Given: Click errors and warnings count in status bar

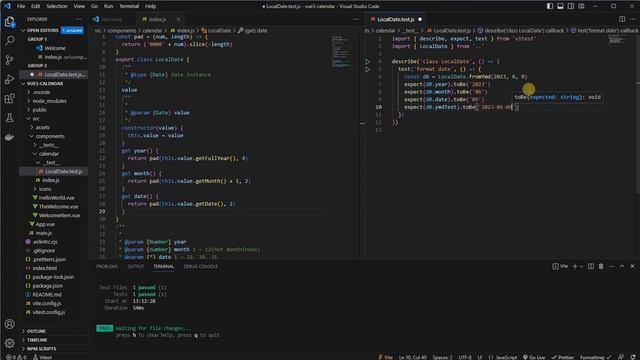Looking at the screenshot, I should coord(16,357).
